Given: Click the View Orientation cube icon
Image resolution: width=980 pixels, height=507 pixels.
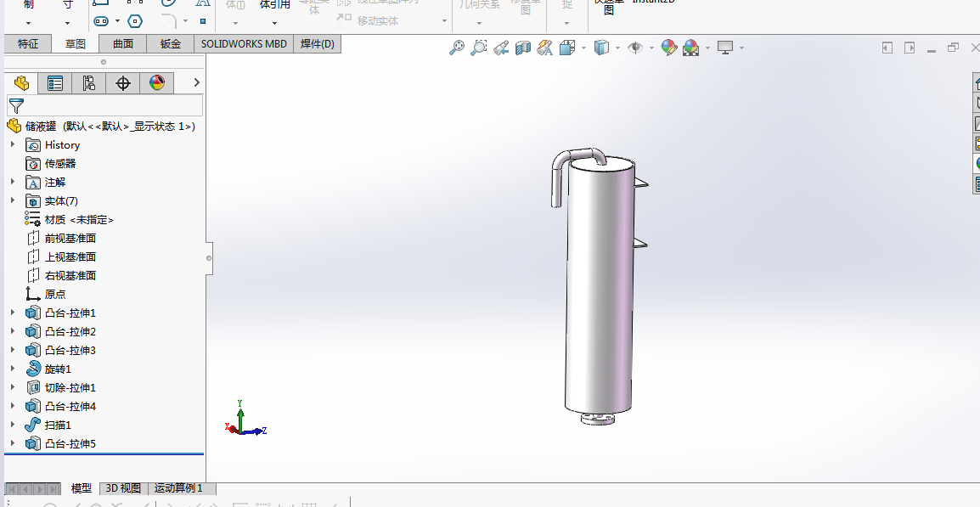Looking at the screenshot, I should (567, 48).
